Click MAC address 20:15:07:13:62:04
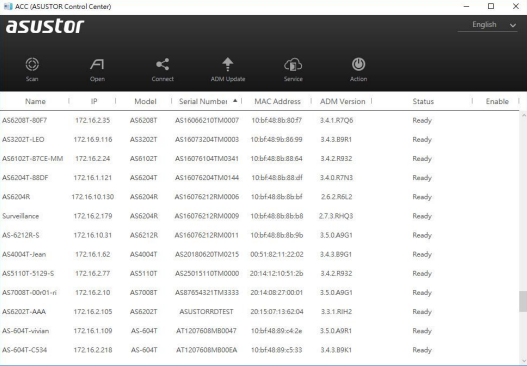Image resolution: width=527 pixels, height=366 pixels. (x=277, y=312)
